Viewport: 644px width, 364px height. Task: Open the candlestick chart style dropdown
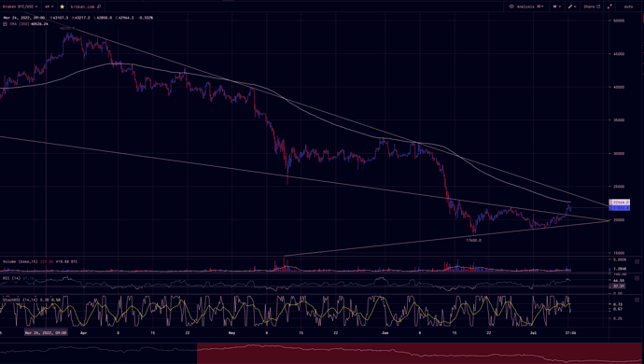[557, 7]
